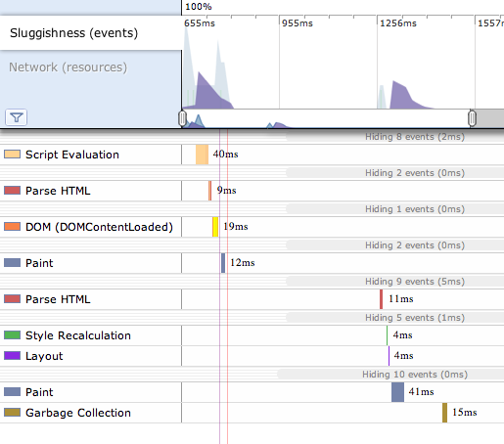Click the left overview range handle

pyautogui.click(x=183, y=118)
